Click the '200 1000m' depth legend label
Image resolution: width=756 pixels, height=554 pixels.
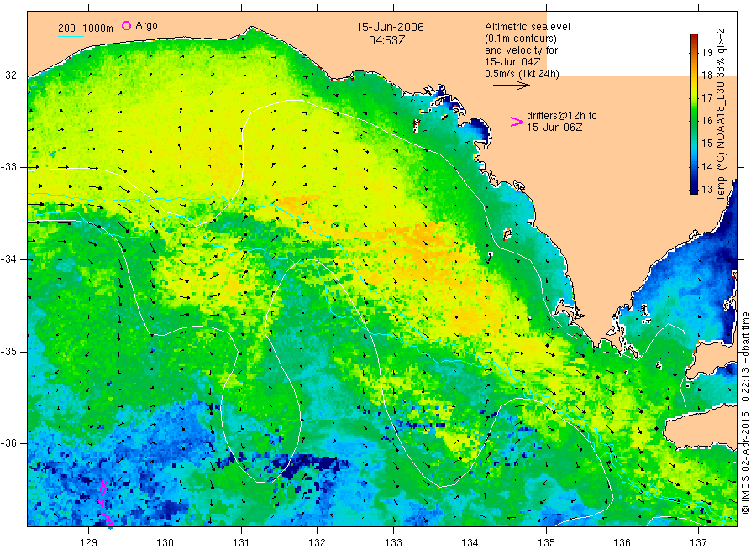click(x=86, y=29)
